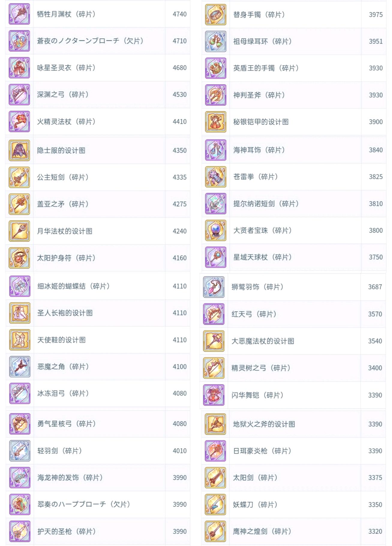This screenshot has width=392, height=546.
Task: Click the 妖蝶刀 blade icon
Action: pyautogui.click(x=215, y=505)
